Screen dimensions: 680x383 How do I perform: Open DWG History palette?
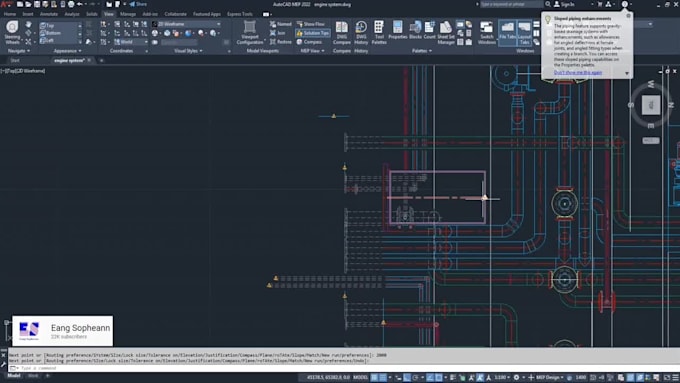[361, 32]
